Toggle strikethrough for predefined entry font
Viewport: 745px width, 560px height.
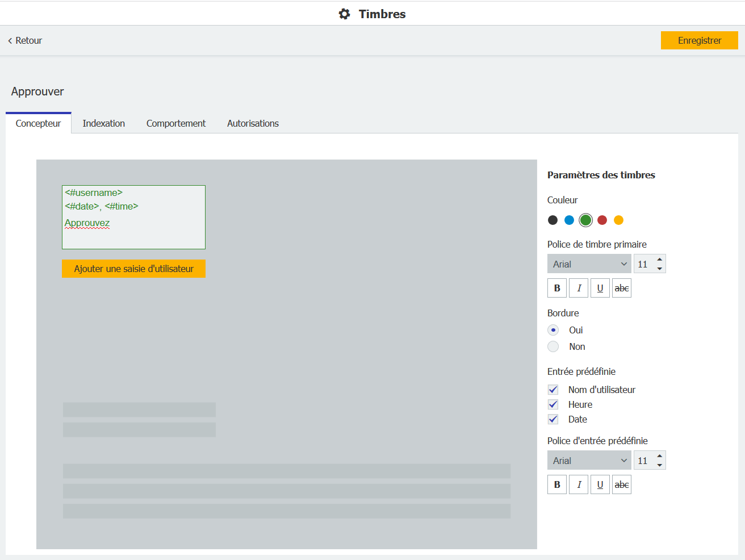pyautogui.click(x=622, y=484)
